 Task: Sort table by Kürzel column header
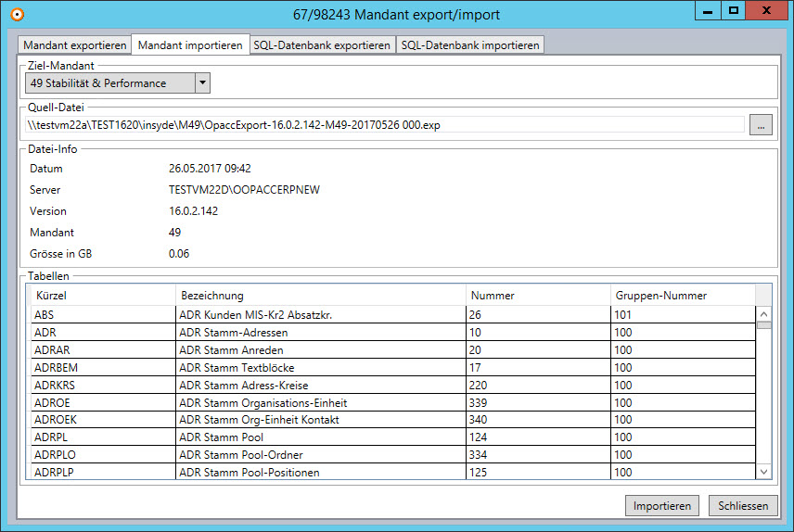point(103,295)
